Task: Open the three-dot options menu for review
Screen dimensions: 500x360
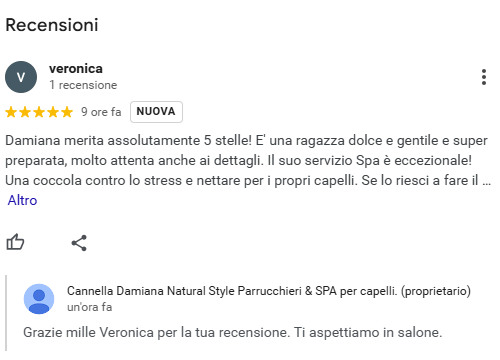Action: [x=484, y=77]
